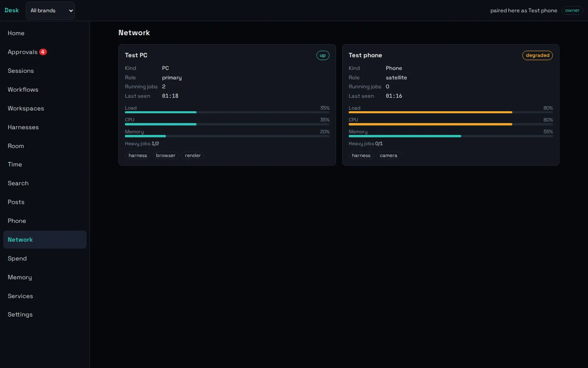Click the Desk logo
Image resolution: width=588 pixels, height=368 pixels.
tap(12, 11)
